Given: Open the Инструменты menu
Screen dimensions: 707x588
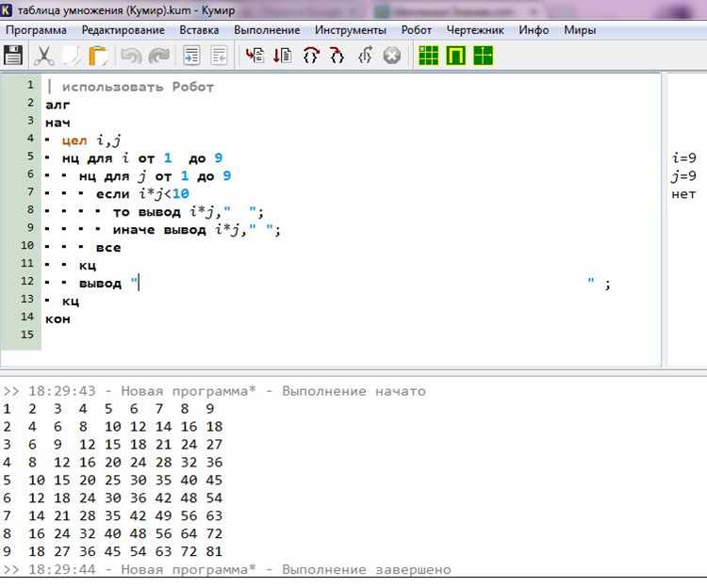Looking at the screenshot, I should [x=351, y=30].
